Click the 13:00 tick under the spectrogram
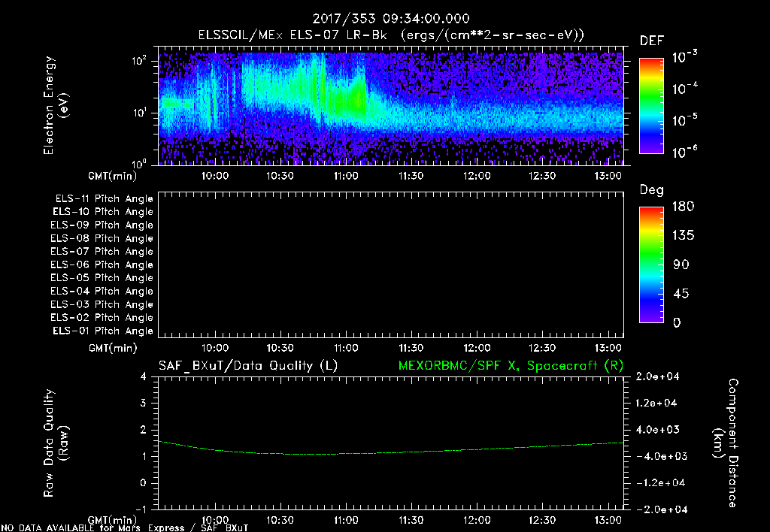 tap(608, 176)
